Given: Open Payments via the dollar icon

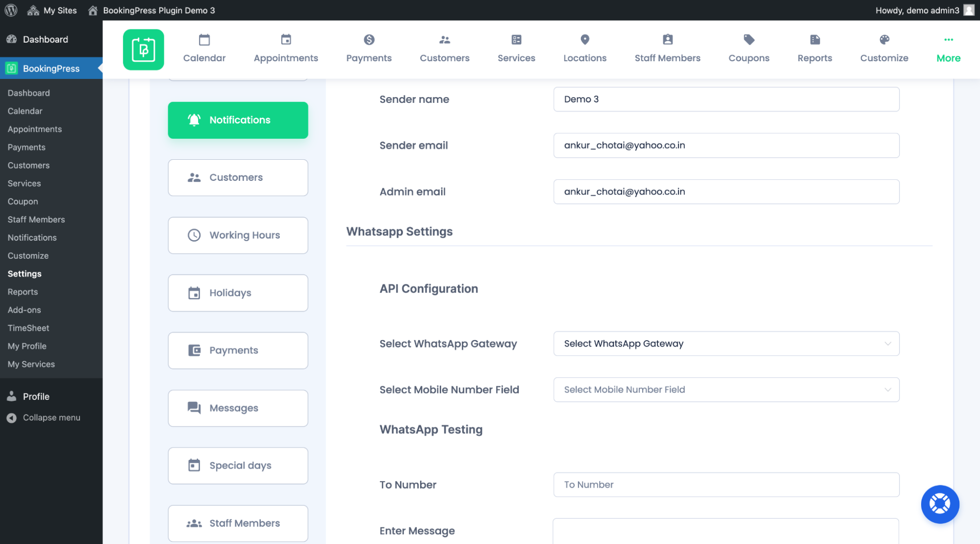Looking at the screenshot, I should pos(369,48).
